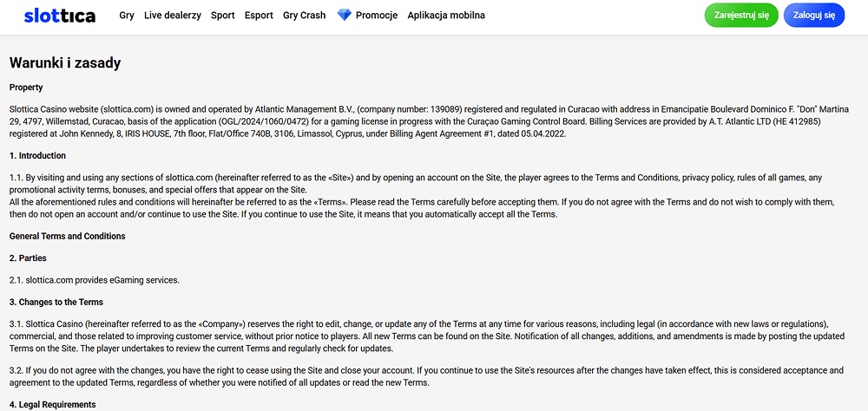Select Esport in the navigation bar

click(259, 16)
